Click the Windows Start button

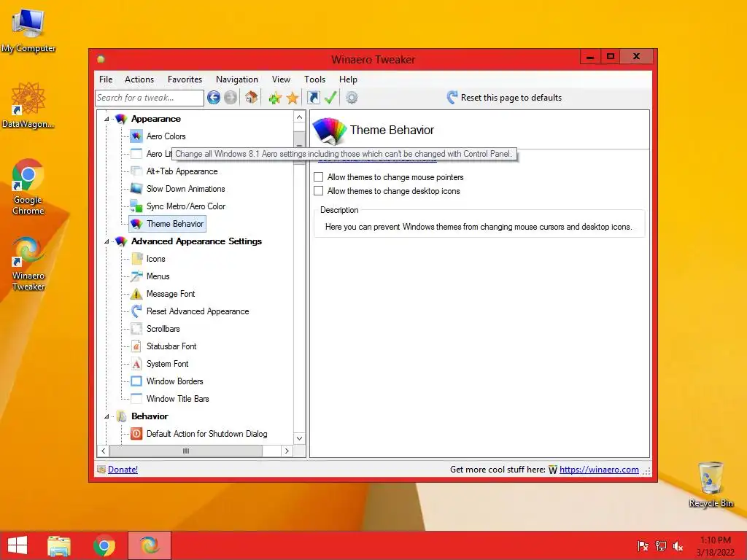(18, 545)
